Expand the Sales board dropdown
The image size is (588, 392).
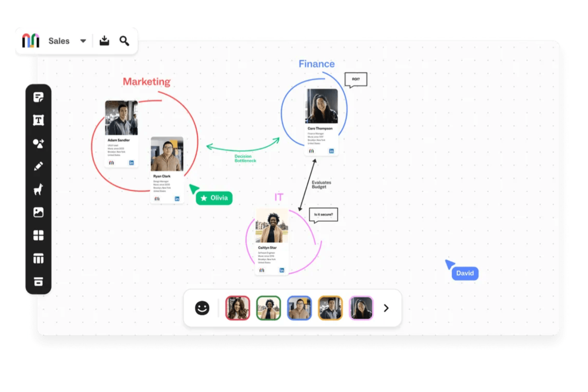(x=83, y=41)
